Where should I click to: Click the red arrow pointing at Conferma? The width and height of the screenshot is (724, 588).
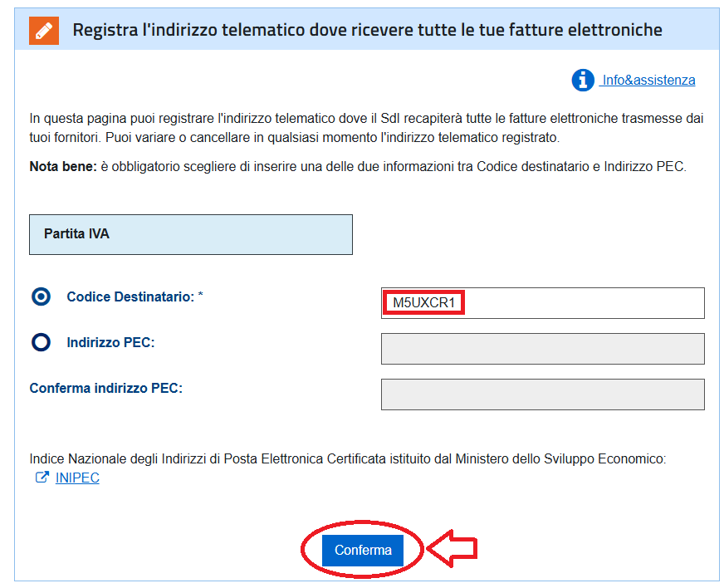(x=453, y=549)
